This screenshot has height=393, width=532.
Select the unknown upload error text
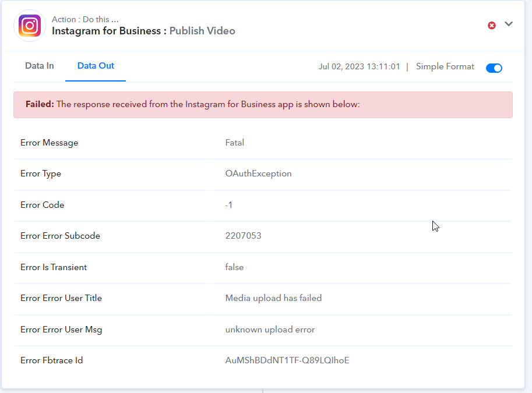(x=270, y=330)
